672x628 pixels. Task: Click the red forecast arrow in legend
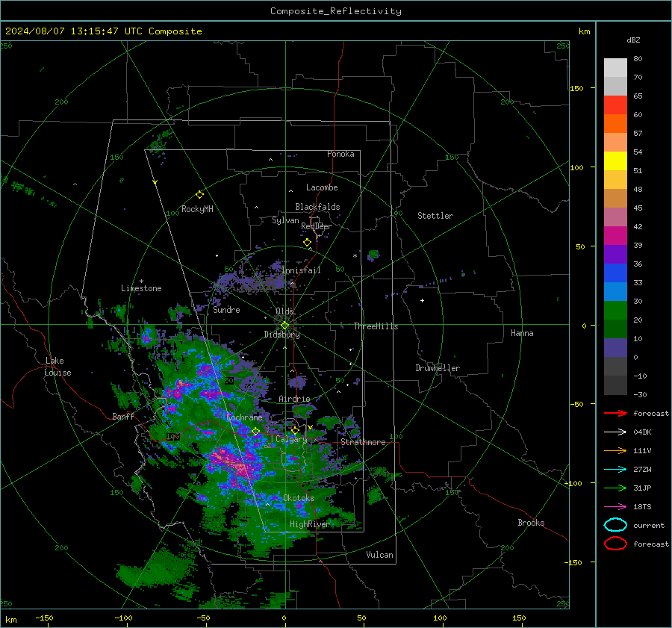(615, 413)
